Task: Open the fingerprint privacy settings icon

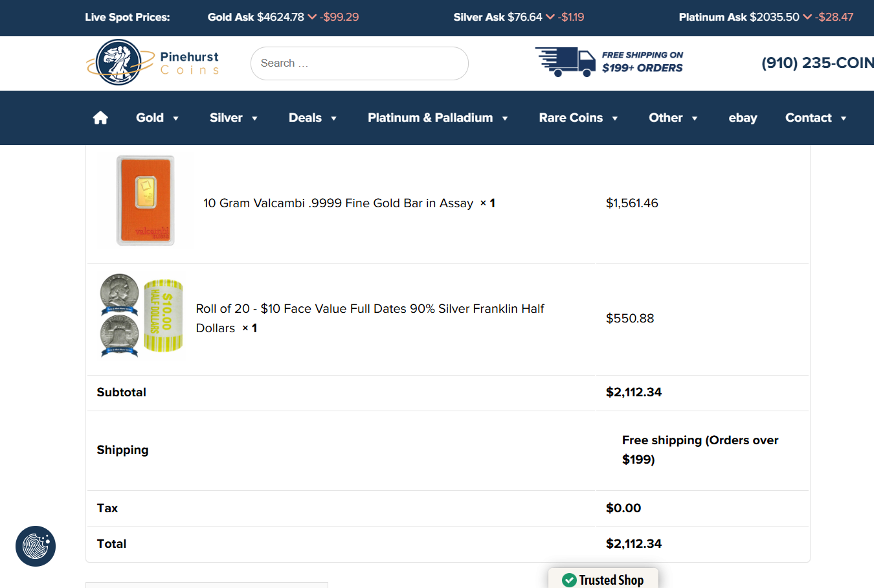Action: (36, 546)
